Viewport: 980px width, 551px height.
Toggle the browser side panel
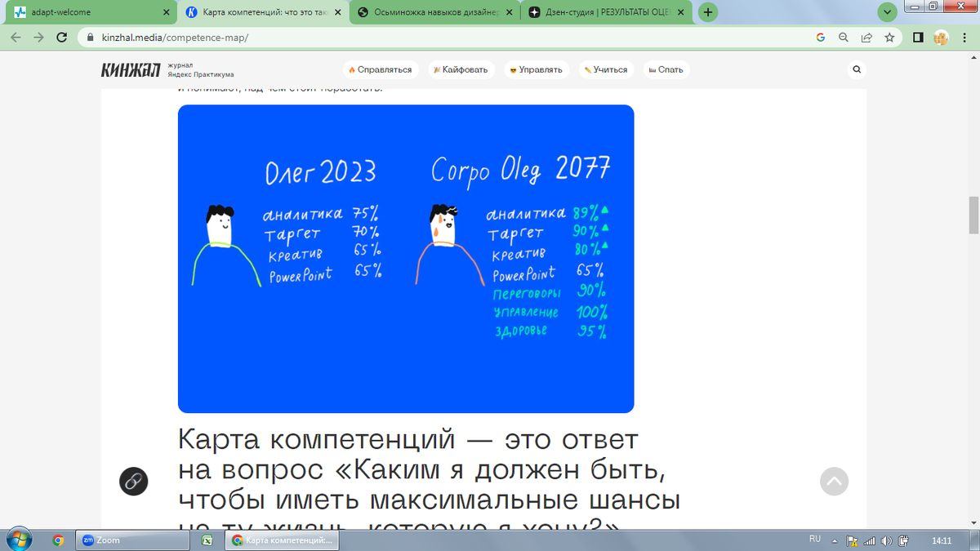(918, 38)
